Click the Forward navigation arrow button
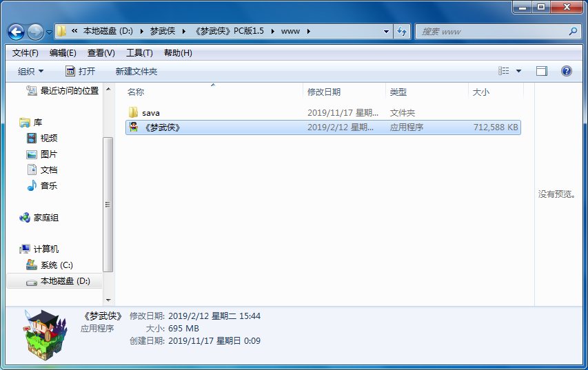This screenshot has height=370, width=588. [x=34, y=32]
